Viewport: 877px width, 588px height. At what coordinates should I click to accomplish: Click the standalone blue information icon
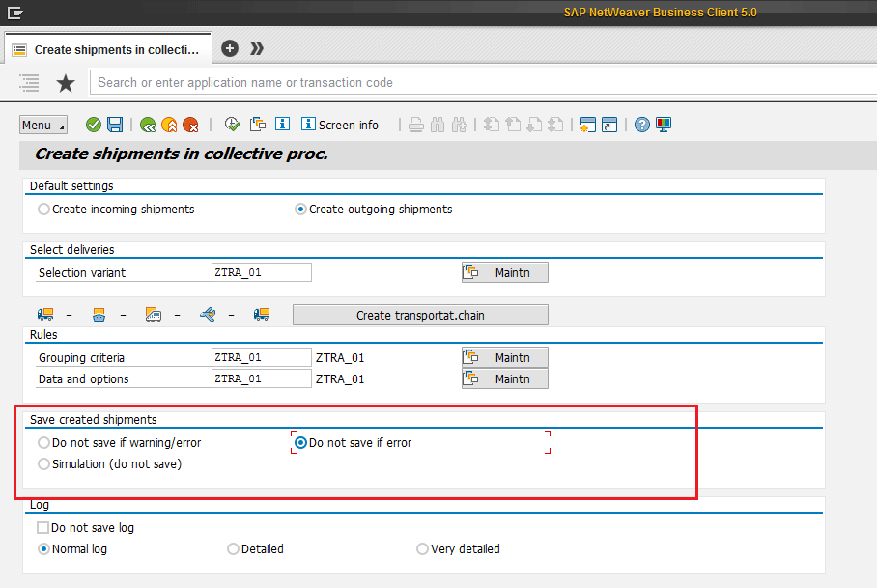pos(282,124)
